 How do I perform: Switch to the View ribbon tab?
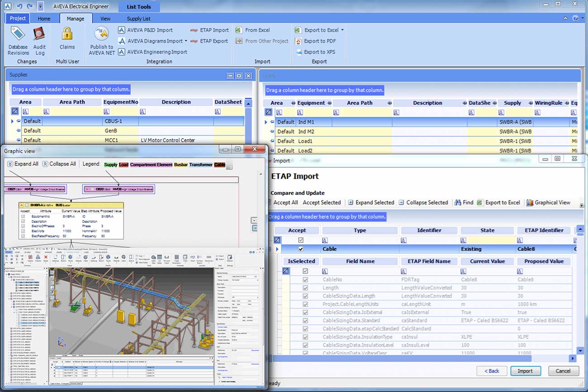105,19
